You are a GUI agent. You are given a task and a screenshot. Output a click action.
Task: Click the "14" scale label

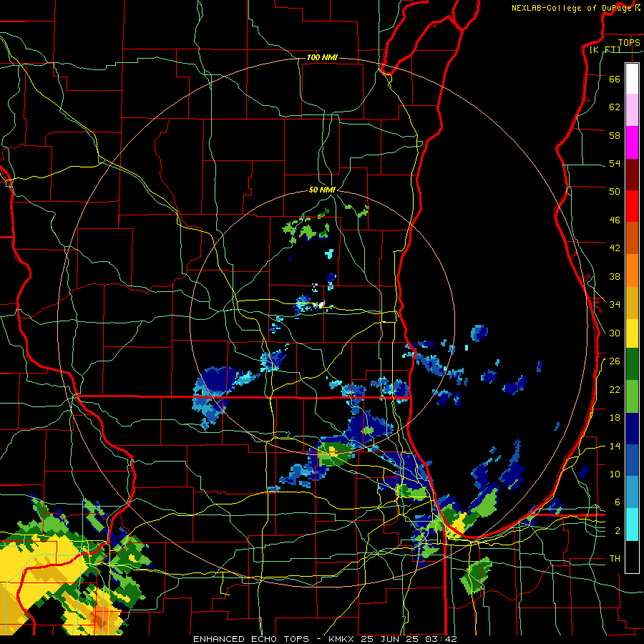coord(615,447)
